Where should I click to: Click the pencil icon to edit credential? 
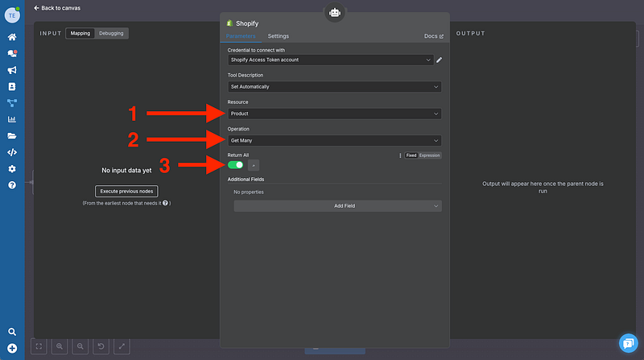tap(439, 60)
